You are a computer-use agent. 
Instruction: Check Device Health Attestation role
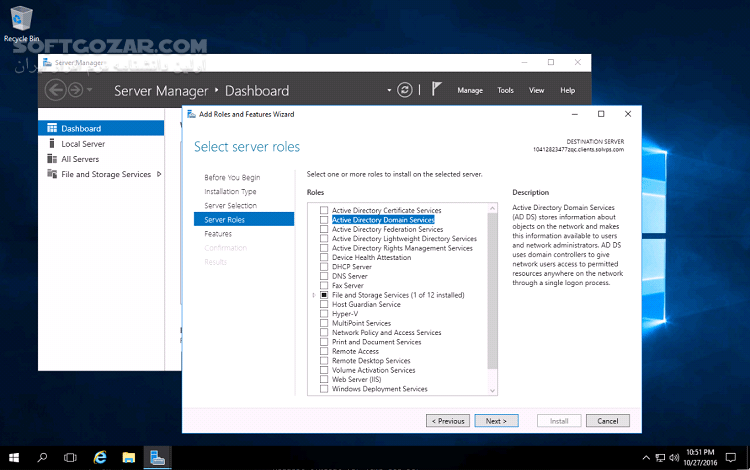324,257
